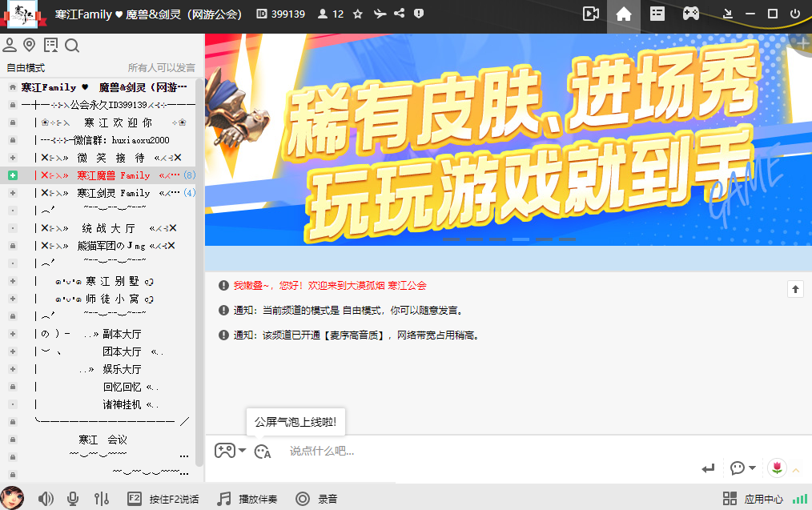
Task: Click the 说点什么吧 chat input field
Action: (480, 451)
